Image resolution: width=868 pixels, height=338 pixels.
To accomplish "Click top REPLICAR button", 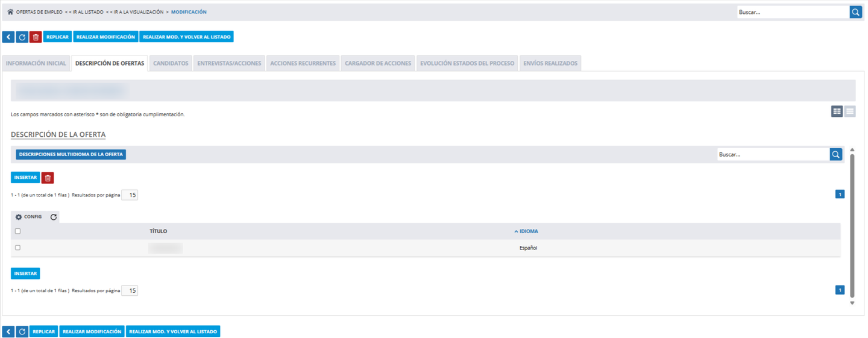I will (57, 37).
